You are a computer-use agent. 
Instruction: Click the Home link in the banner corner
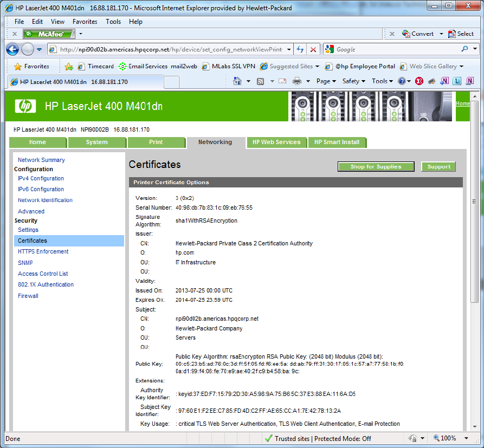(462, 103)
